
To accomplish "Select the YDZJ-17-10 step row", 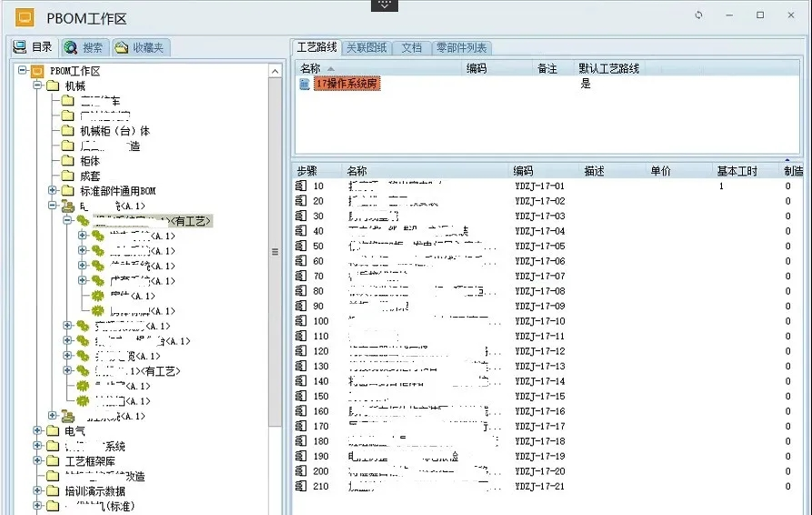I will coord(540,321).
